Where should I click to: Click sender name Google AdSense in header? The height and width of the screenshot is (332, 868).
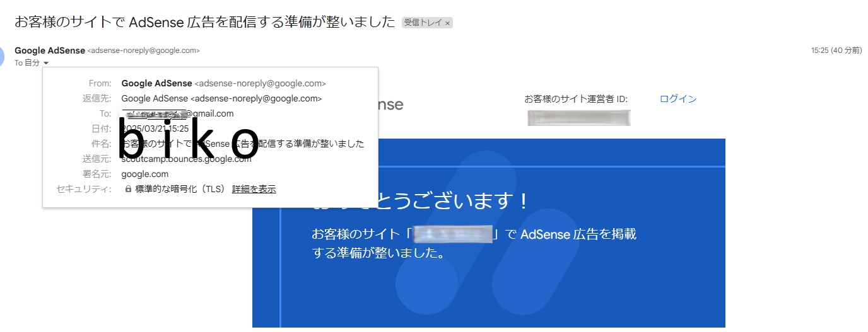(x=50, y=50)
